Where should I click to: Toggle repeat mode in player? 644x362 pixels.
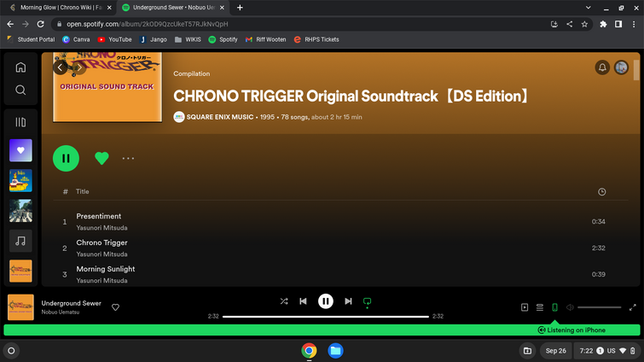point(367,302)
